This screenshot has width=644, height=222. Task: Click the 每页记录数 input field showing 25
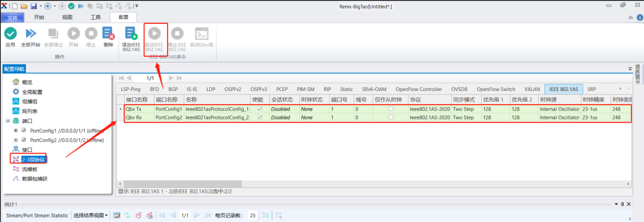click(x=253, y=215)
